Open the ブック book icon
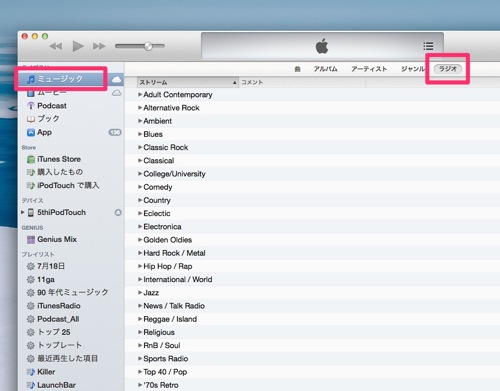500x391 pixels. [x=31, y=119]
